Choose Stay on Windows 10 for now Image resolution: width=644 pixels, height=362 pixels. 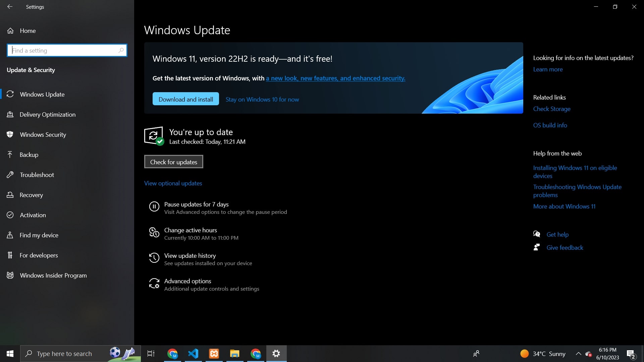tap(262, 100)
